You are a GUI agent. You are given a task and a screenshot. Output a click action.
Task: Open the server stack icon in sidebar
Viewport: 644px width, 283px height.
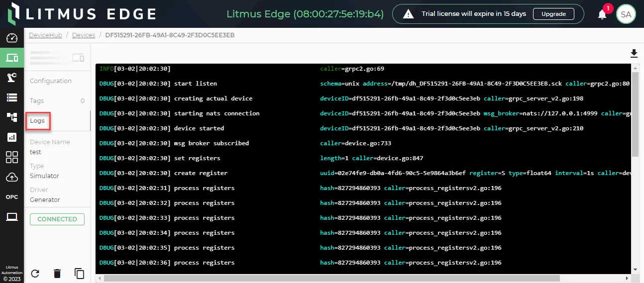[12, 97]
